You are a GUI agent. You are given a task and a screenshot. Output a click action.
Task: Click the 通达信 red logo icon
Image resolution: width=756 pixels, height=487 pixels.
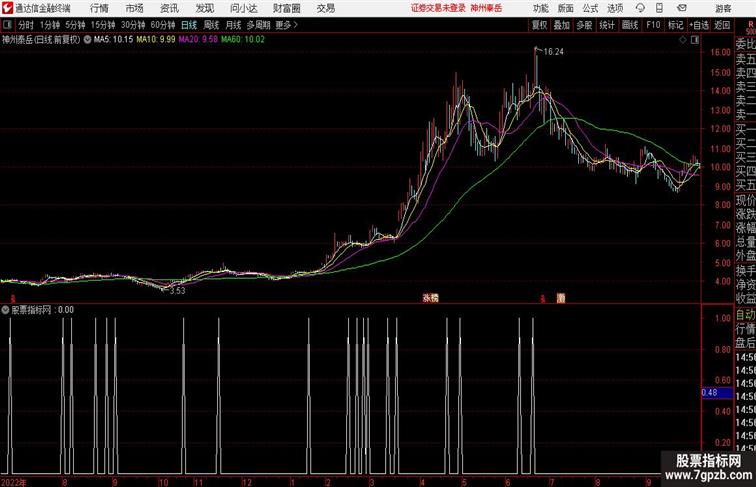pyautogui.click(x=7, y=8)
